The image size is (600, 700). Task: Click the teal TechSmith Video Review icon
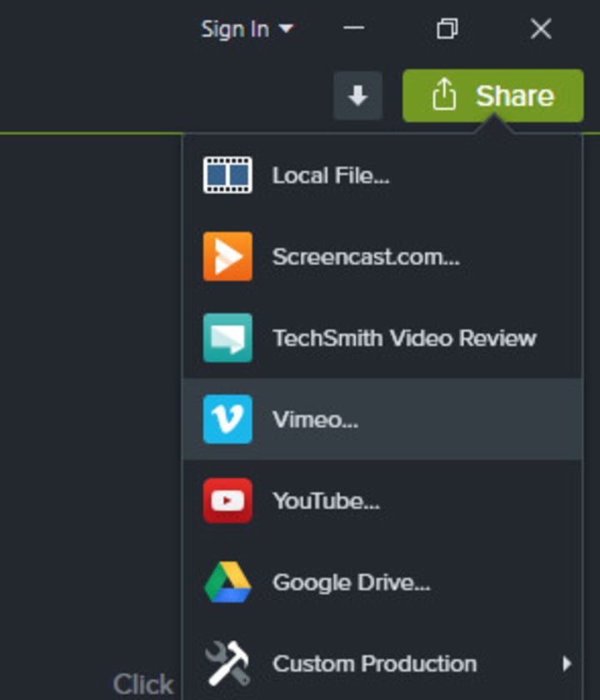coord(227,338)
